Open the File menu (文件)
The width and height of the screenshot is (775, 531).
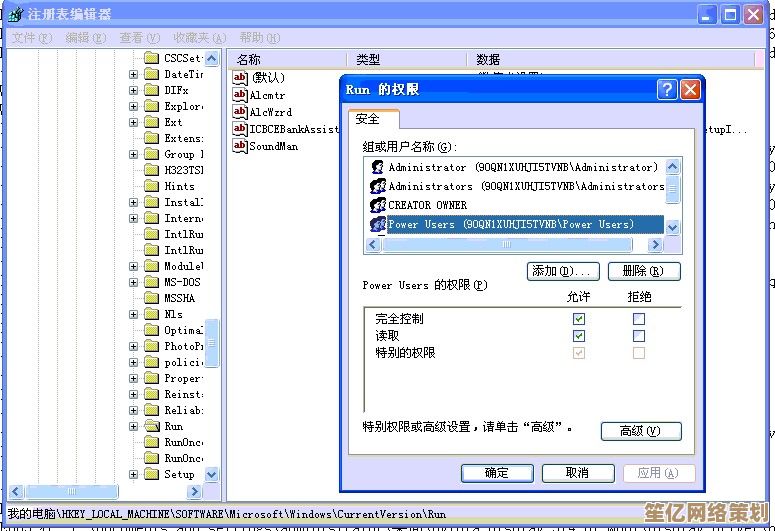tap(32, 38)
